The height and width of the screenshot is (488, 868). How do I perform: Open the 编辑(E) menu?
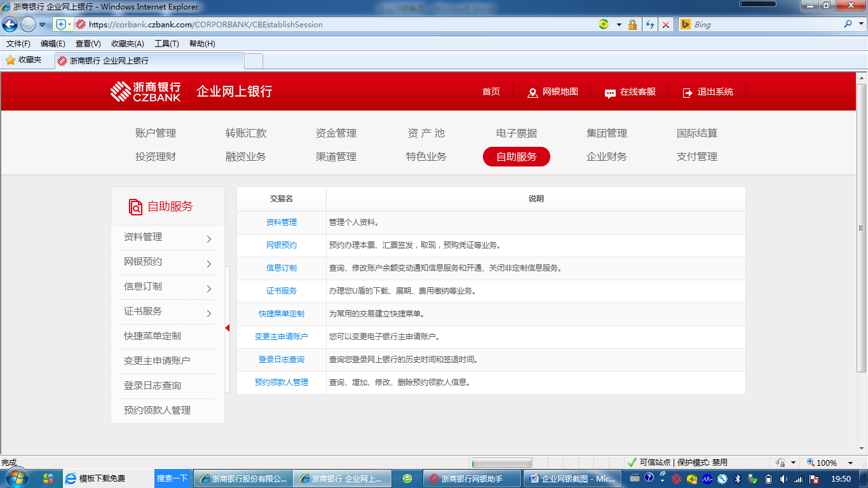[53, 44]
